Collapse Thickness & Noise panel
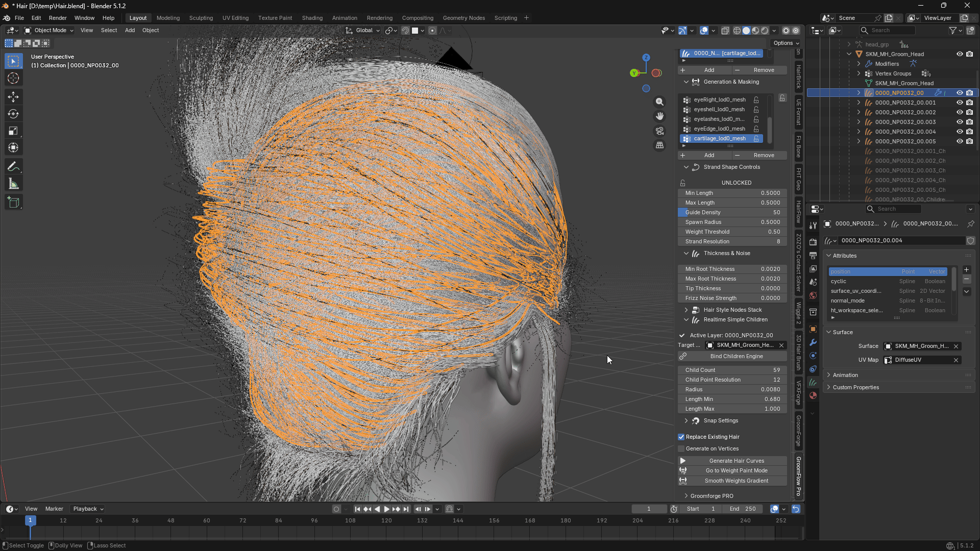Viewport: 980px width, 551px height. coord(686,254)
